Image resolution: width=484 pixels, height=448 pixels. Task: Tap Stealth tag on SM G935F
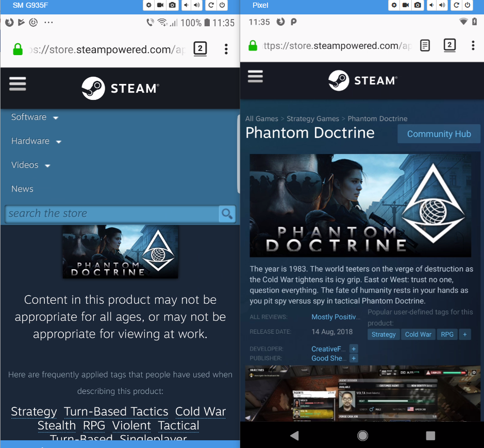[x=57, y=425]
